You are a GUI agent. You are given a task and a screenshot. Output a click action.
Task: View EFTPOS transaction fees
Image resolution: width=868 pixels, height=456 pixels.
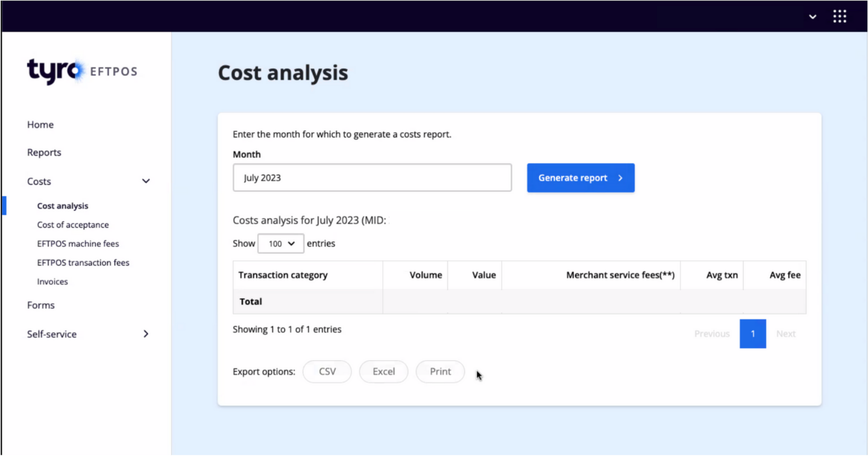click(83, 263)
